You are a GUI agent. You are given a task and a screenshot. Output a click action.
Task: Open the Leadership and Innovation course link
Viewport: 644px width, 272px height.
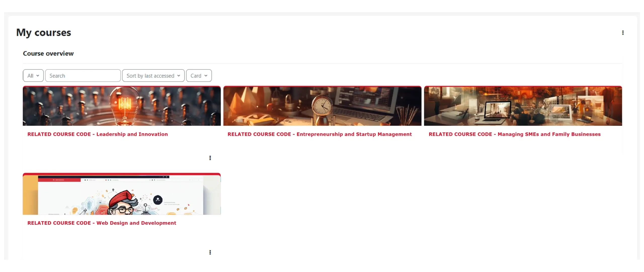click(97, 134)
